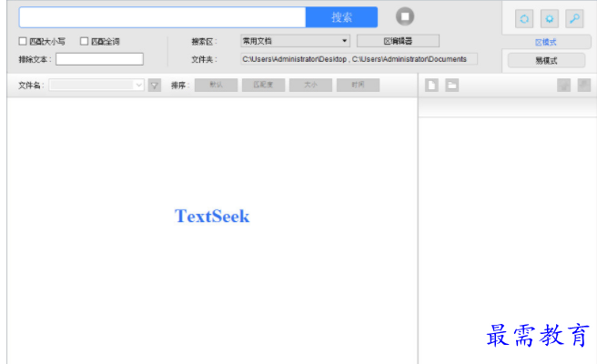Sort results by 匹配度
Viewport: 597px width, 364px height.
click(264, 85)
